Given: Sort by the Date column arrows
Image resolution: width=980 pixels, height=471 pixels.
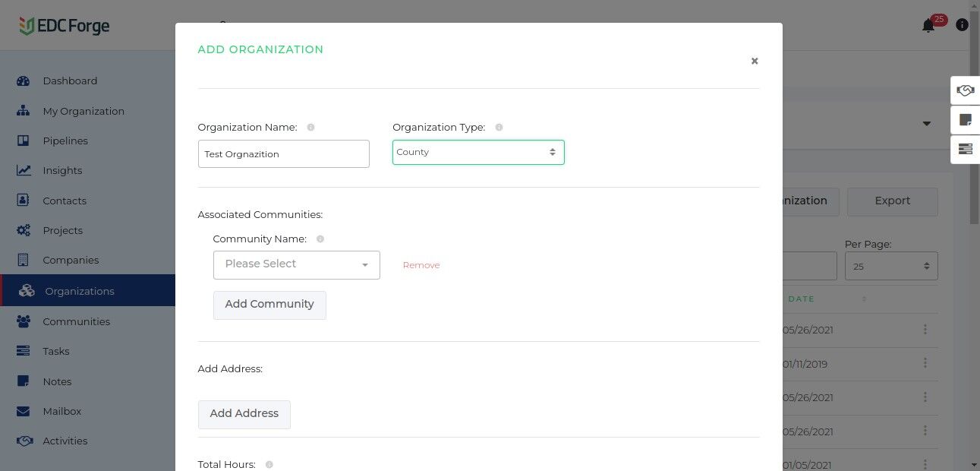Looking at the screenshot, I should [864, 299].
